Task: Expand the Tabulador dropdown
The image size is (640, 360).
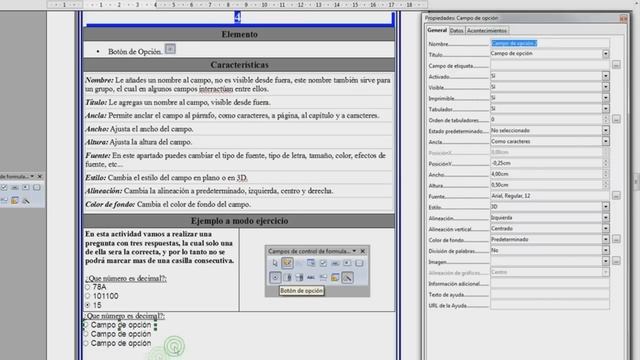Action: coord(606,109)
